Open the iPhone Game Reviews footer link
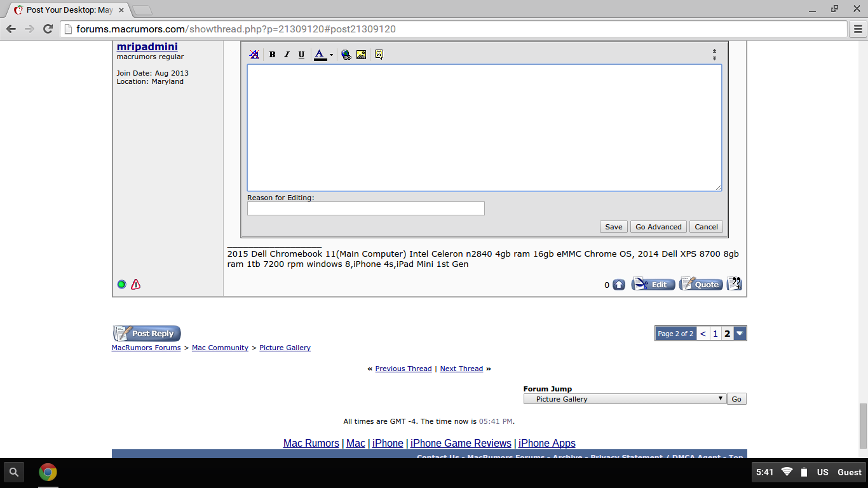This screenshot has width=868, height=488. (461, 444)
